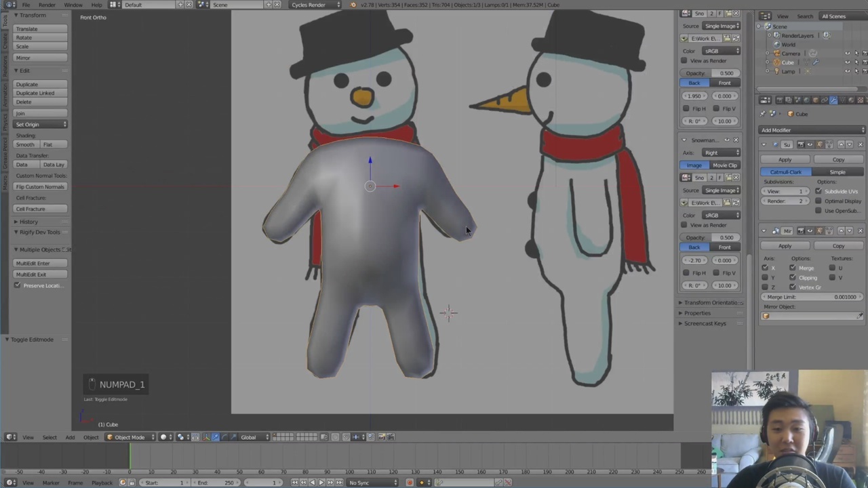Viewport: 868px width, 488px height.
Task: Click Apply on the Mirror modifier
Action: pos(785,246)
